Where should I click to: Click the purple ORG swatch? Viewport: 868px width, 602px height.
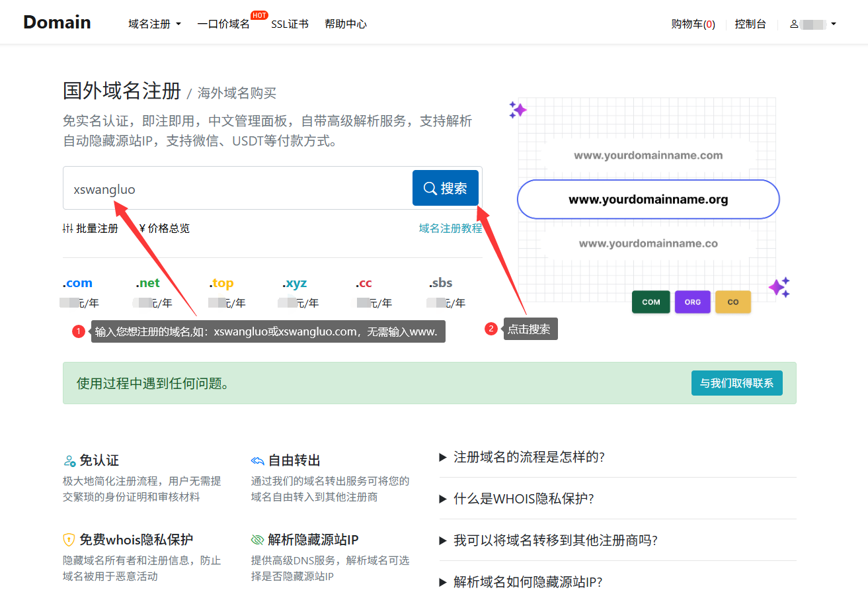point(692,302)
